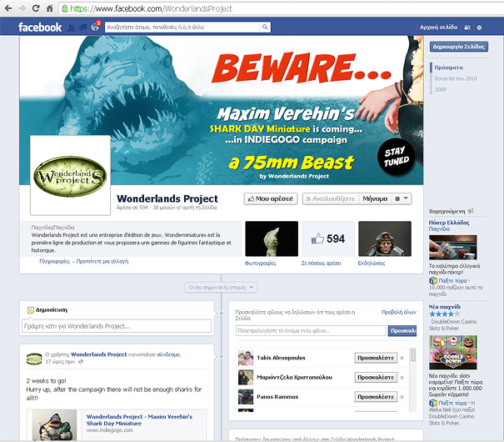This screenshot has width=504, height=442.
Task: Open the Φωτογραφίες photo thumbnail
Action: (x=272, y=239)
